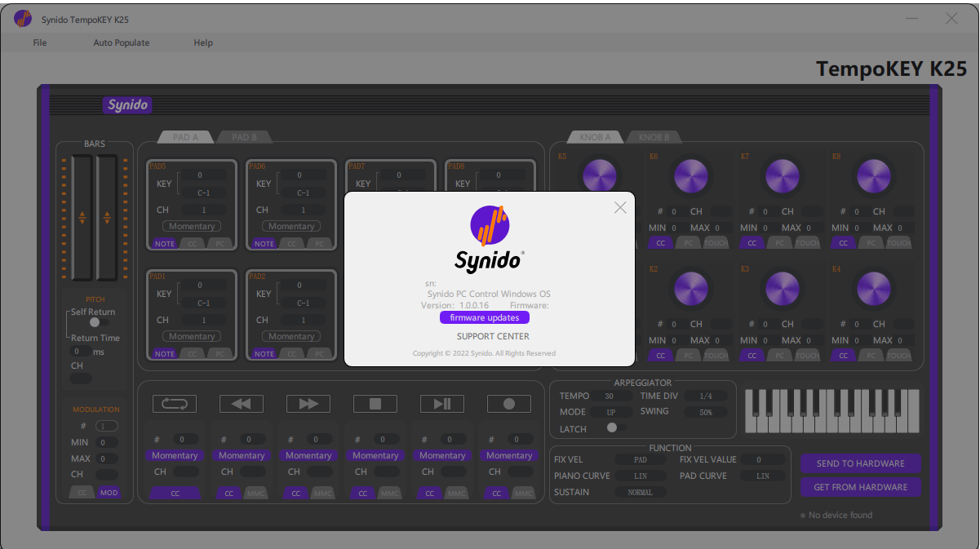Switch to the KNOB B tab
This screenshot has width=980, height=549.
click(654, 137)
